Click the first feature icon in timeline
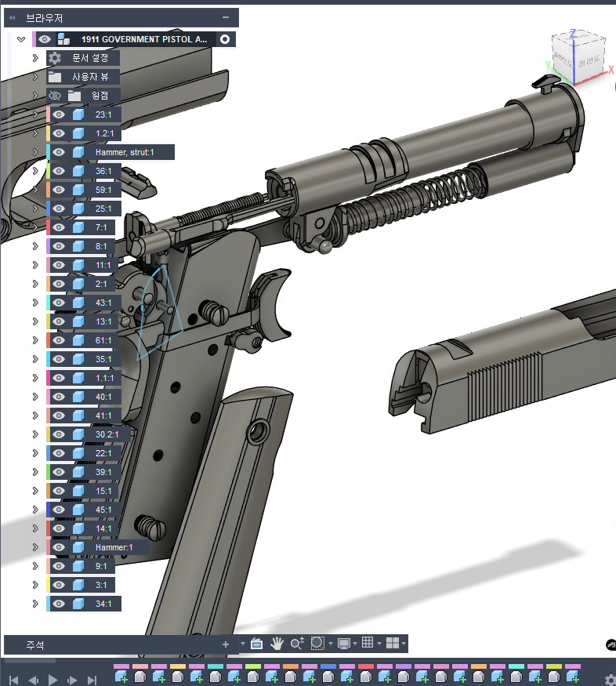 point(121,677)
